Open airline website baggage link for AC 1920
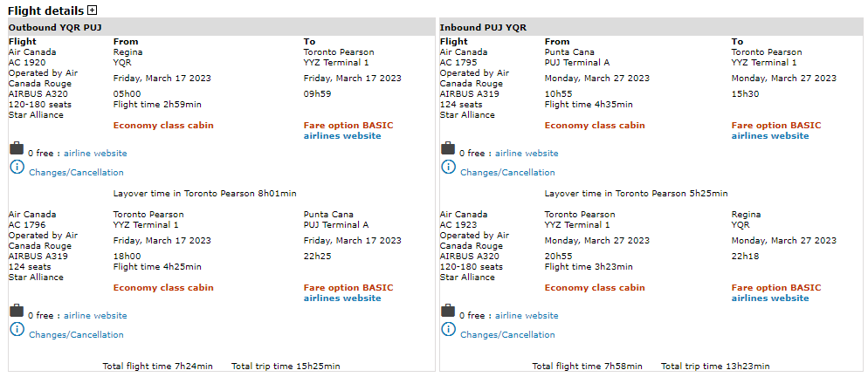This screenshot has width=868, height=377. click(x=95, y=154)
